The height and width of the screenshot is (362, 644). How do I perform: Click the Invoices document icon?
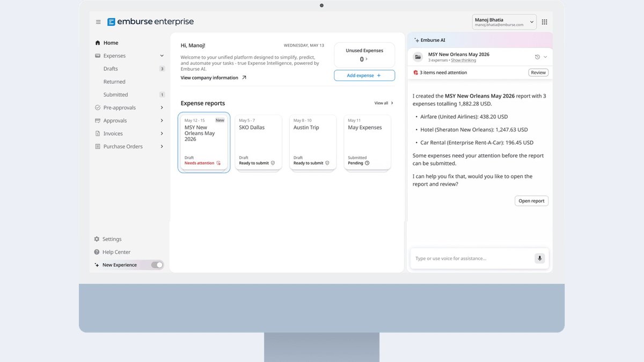tap(98, 134)
